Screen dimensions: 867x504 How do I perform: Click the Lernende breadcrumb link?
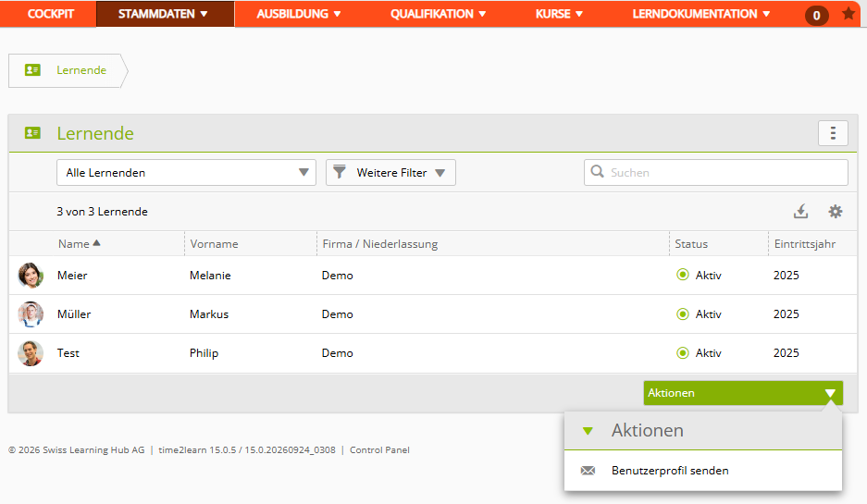(x=81, y=70)
